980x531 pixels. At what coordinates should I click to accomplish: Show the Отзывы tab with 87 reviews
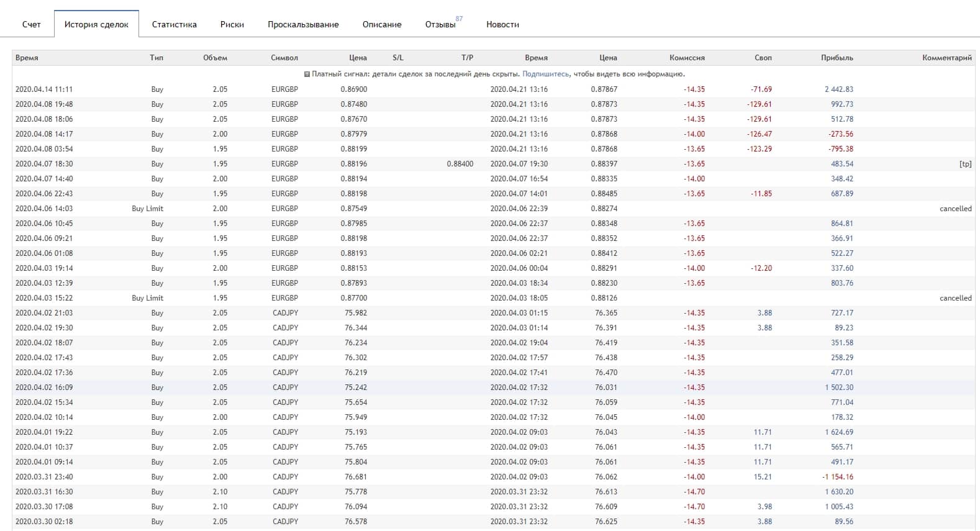[440, 24]
